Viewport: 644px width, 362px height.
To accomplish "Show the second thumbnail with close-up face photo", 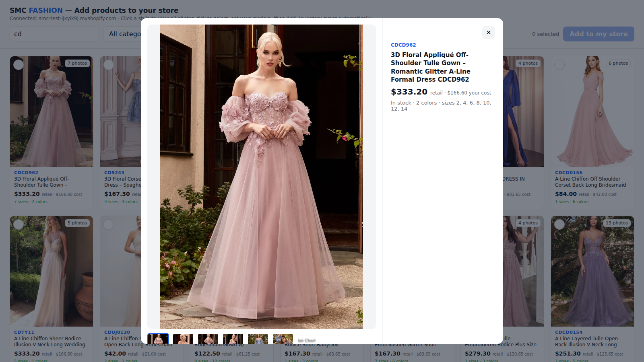I will tap(183, 339).
